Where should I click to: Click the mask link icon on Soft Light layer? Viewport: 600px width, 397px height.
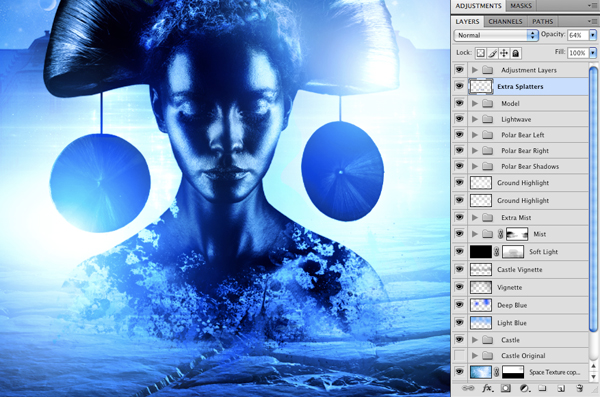coord(496,252)
